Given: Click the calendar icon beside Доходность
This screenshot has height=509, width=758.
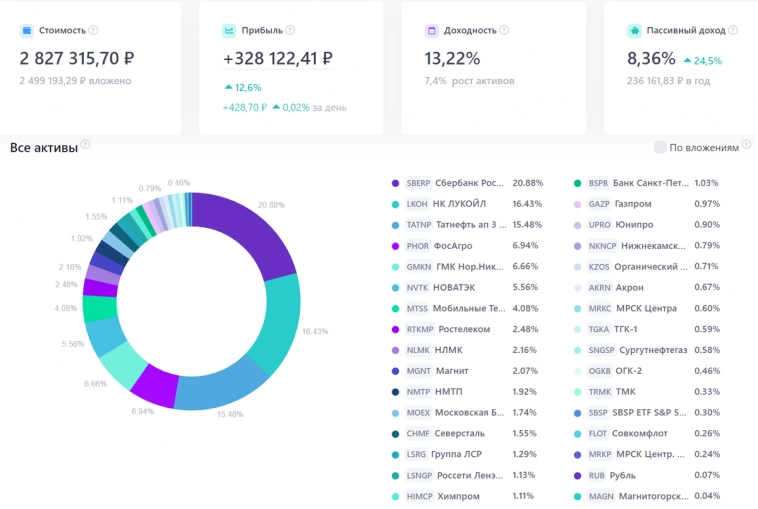Looking at the screenshot, I should (432, 31).
